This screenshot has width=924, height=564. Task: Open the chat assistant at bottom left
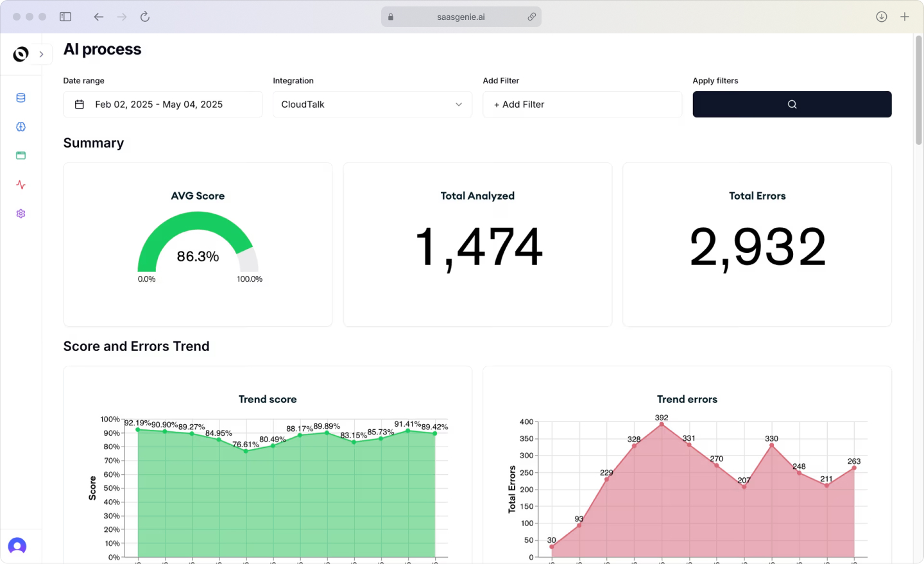[17, 545]
